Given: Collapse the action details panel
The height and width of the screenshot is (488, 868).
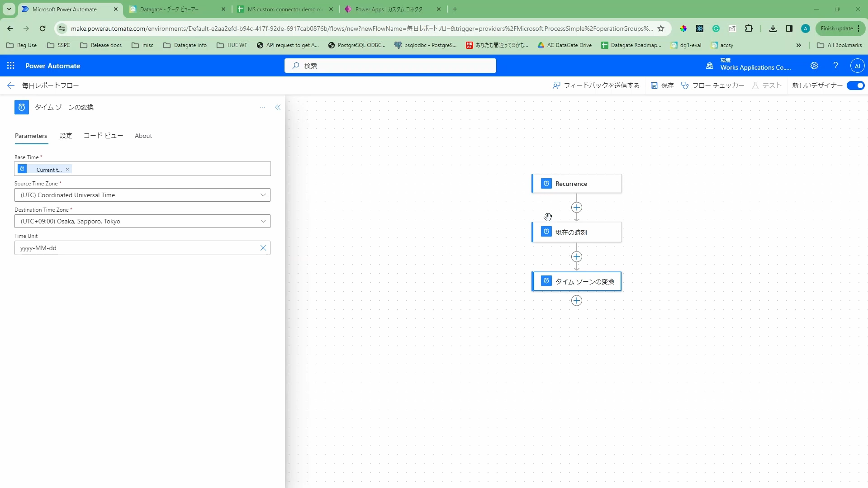Looking at the screenshot, I should pyautogui.click(x=278, y=107).
